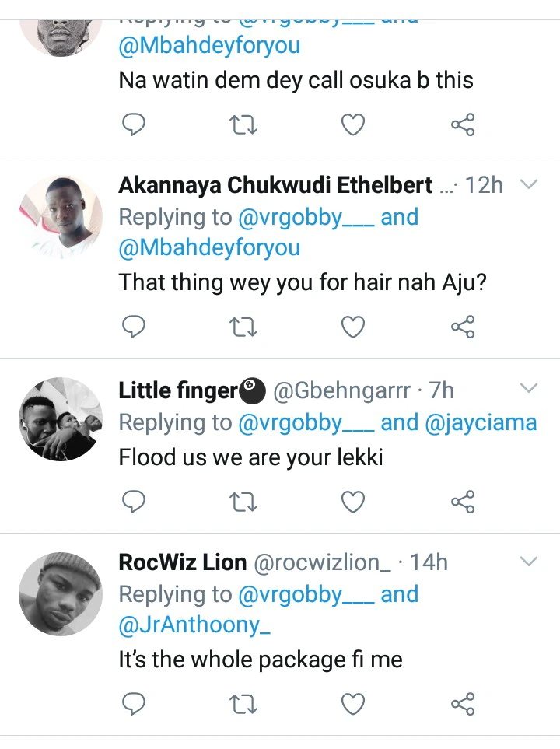This screenshot has width=560, height=749.
Task: View RocWiz Lion's profile picture
Action: 61,593
